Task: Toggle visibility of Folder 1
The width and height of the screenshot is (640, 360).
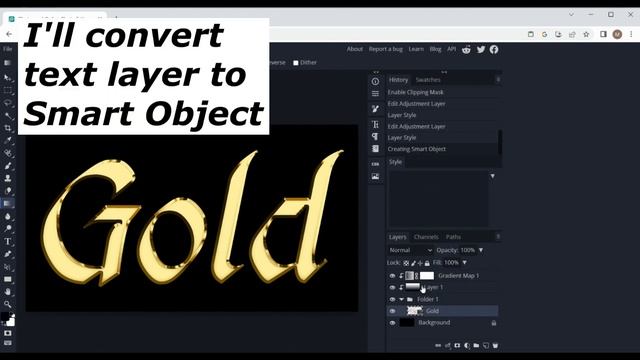Action: [x=392, y=300]
